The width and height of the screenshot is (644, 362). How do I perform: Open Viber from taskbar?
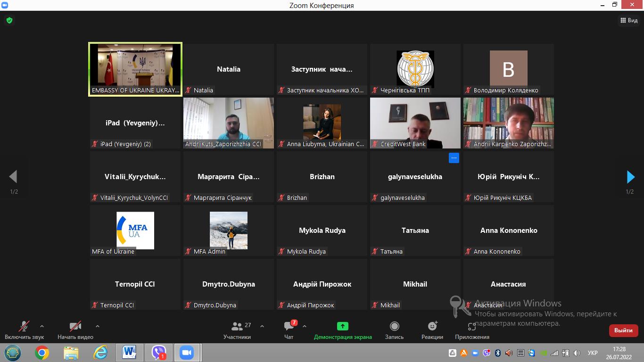159,353
